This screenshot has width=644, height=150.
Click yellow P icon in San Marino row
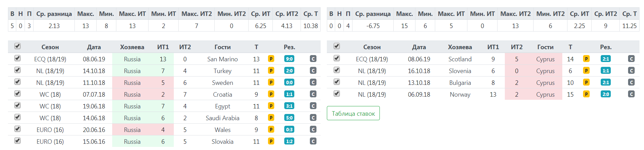pyautogui.click(x=271, y=59)
